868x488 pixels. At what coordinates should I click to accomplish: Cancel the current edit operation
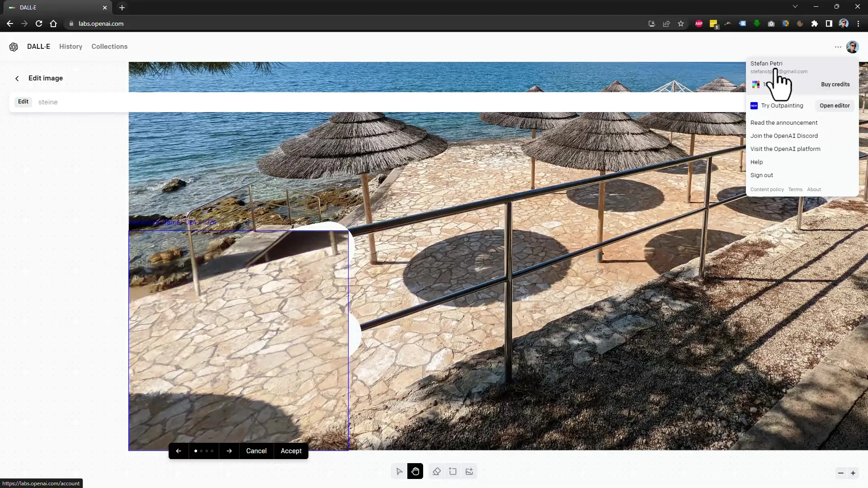click(256, 451)
